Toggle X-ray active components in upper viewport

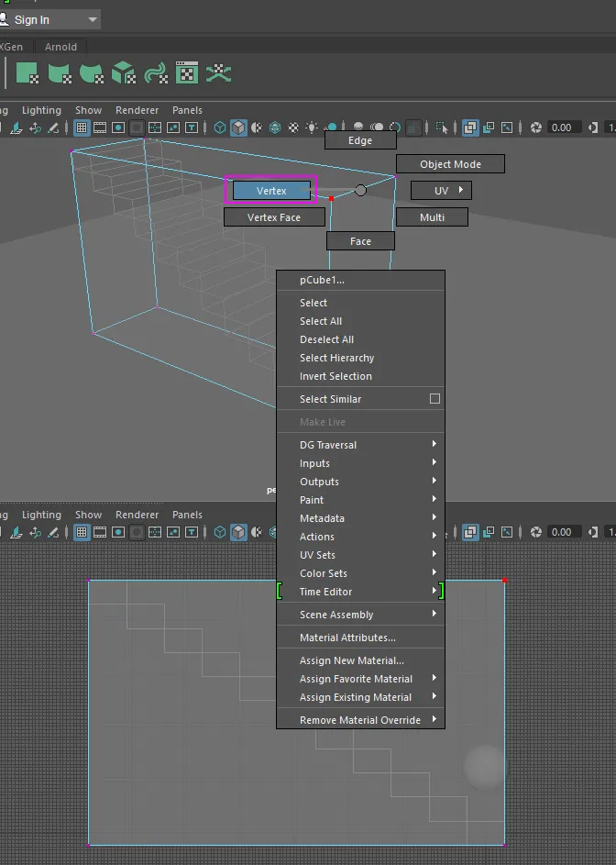click(489, 128)
